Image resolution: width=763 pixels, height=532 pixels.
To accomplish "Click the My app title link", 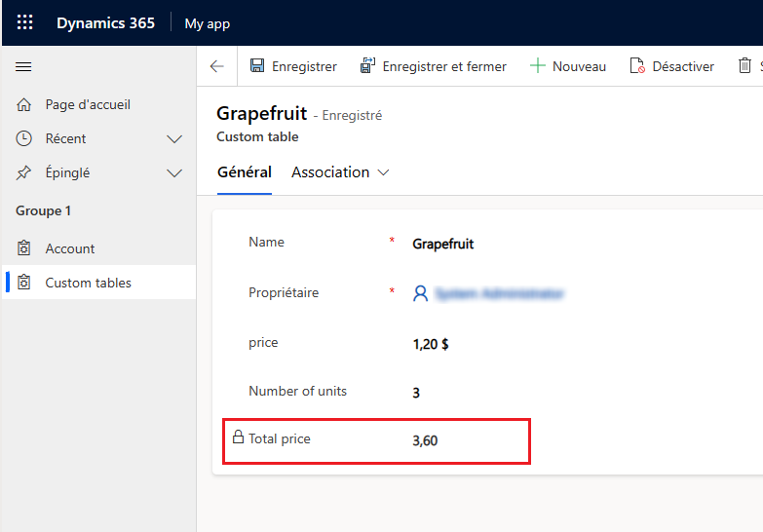I will 208,23.
